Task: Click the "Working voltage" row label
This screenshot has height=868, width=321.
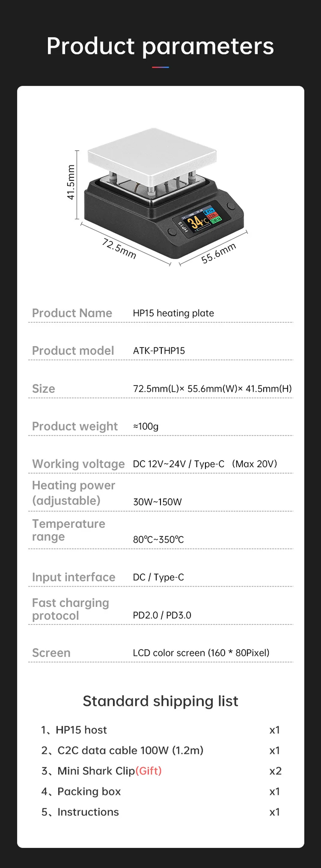Action: coord(79,464)
